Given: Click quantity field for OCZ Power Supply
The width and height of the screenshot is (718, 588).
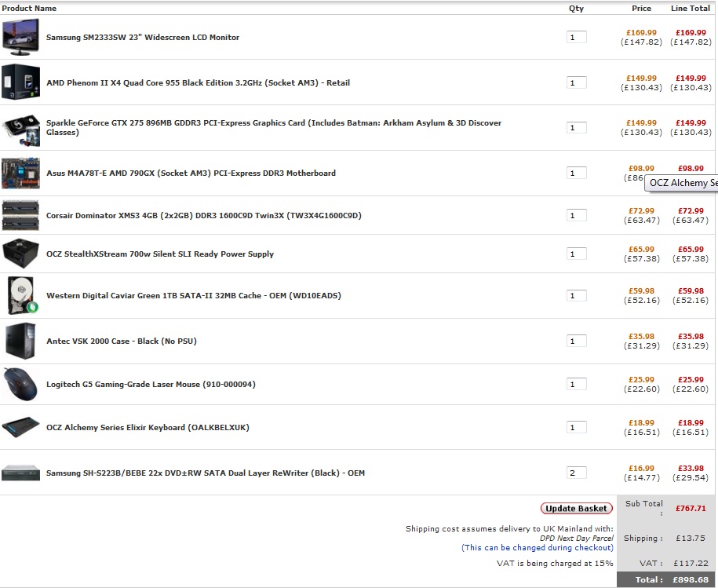Looking at the screenshot, I should coord(577,254).
